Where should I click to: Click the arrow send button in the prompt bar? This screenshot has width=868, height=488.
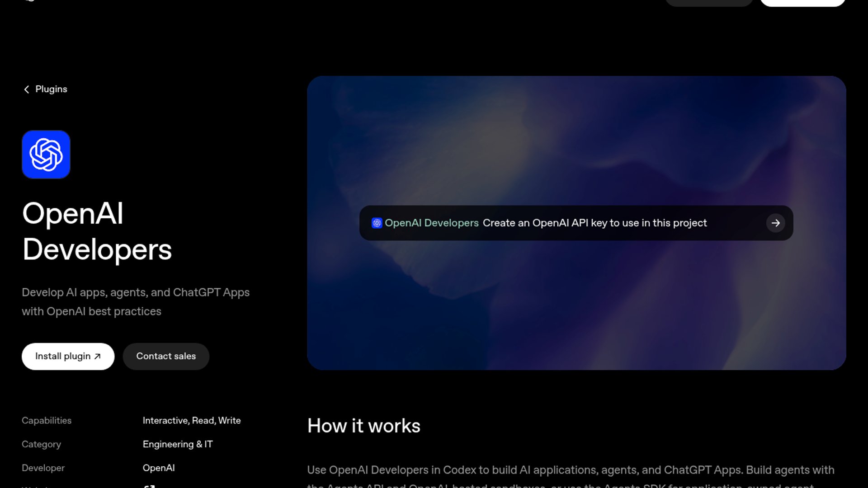(x=775, y=223)
